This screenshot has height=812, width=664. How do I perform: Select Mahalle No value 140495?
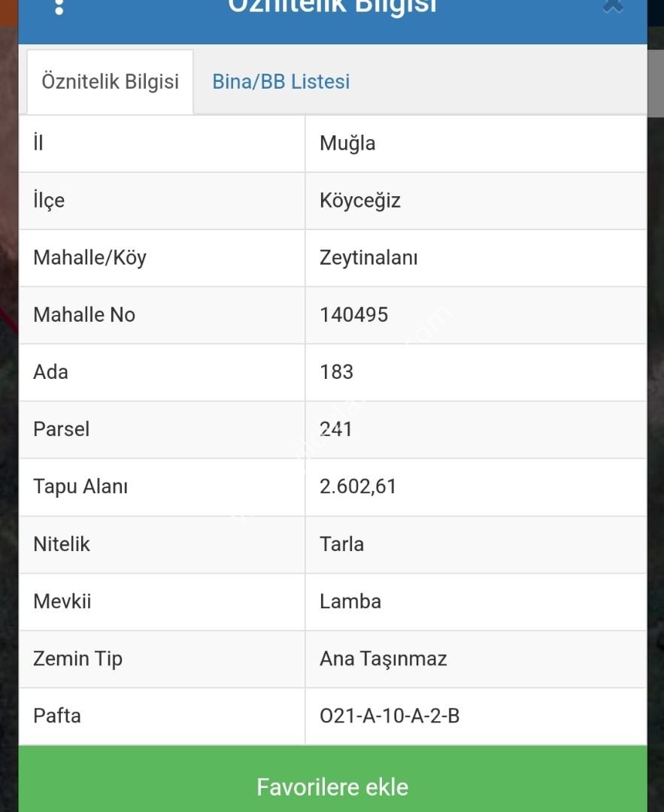pyautogui.click(x=353, y=315)
